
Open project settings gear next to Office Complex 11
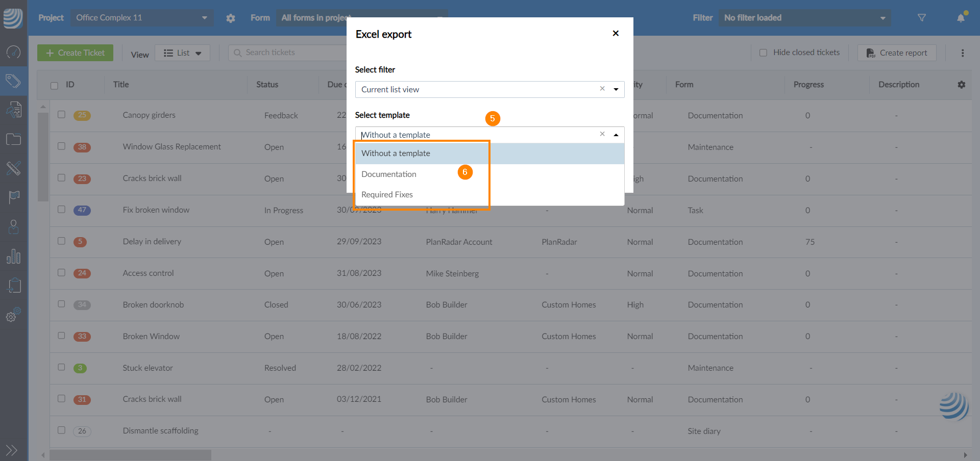[x=231, y=18]
